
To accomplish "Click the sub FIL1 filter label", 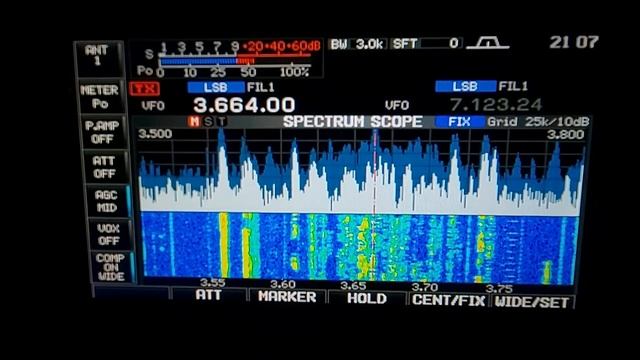I will pyautogui.click(x=513, y=86).
